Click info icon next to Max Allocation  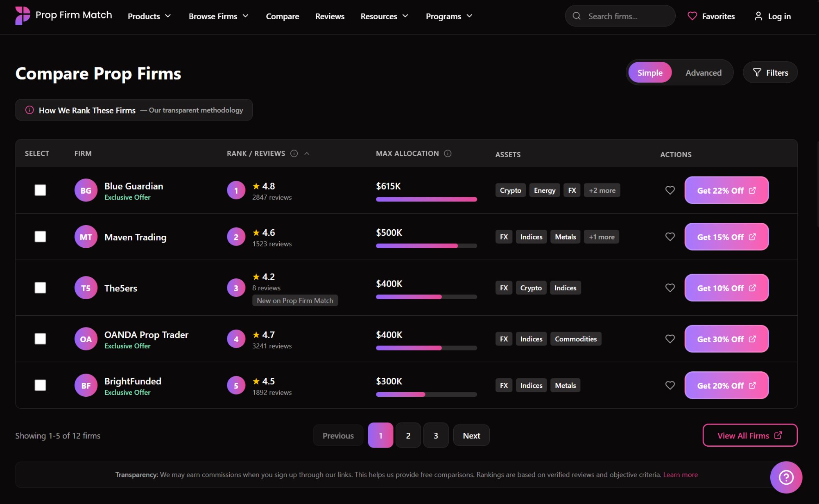click(x=448, y=153)
